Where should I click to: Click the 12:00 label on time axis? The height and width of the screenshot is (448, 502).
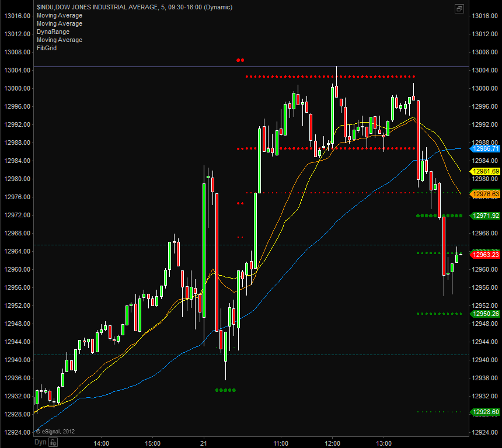click(x=332, y=443)
